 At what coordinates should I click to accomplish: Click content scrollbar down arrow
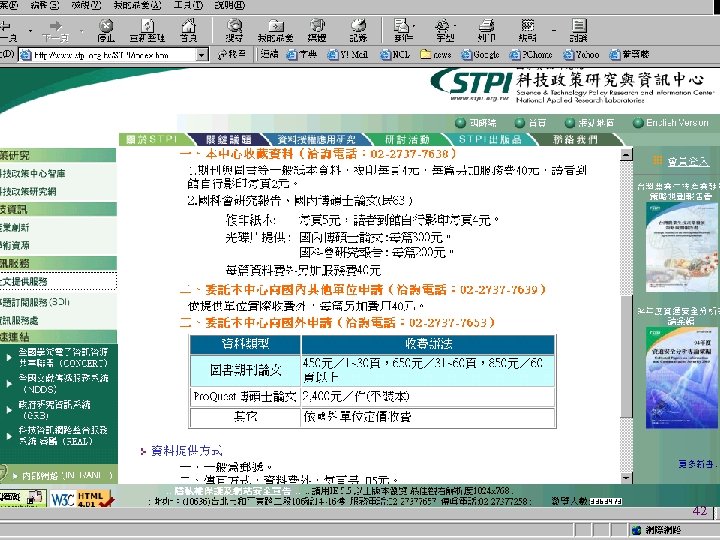pos(626,478)
